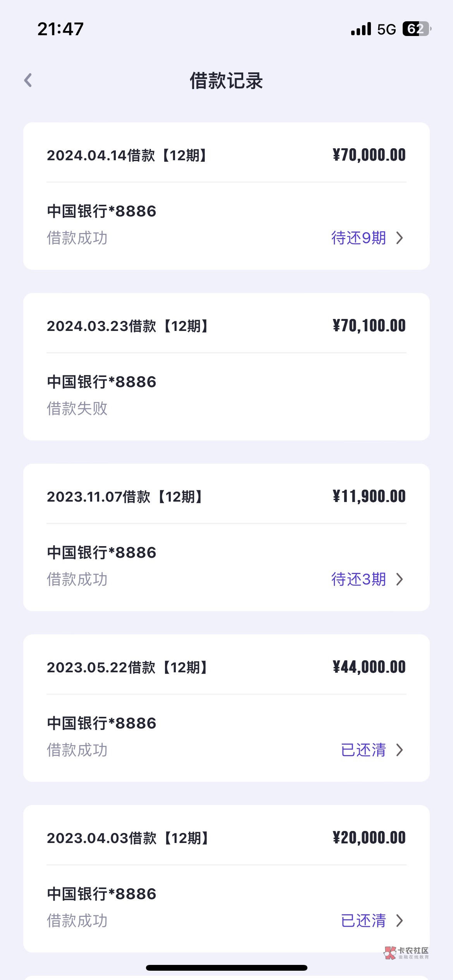Viewport: 453px width, 980px height.
Task: Open chevron beside 已还清 for ¥44,000.00 loan
Action: coord(400,750)
